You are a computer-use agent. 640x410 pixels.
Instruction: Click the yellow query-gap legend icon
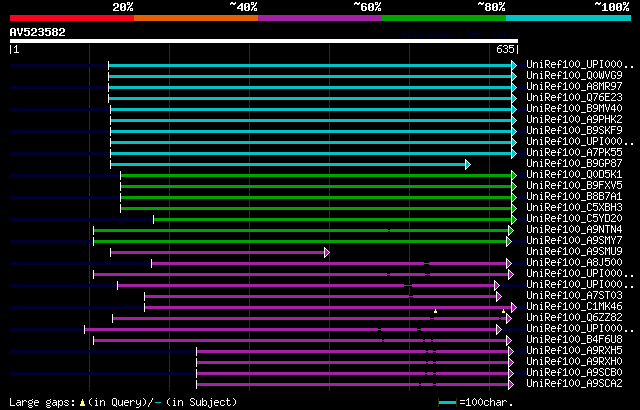82,403
